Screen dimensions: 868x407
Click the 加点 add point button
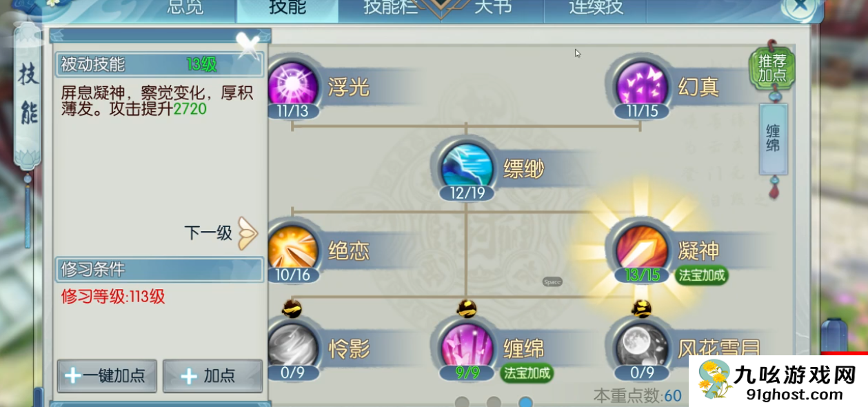212,375
